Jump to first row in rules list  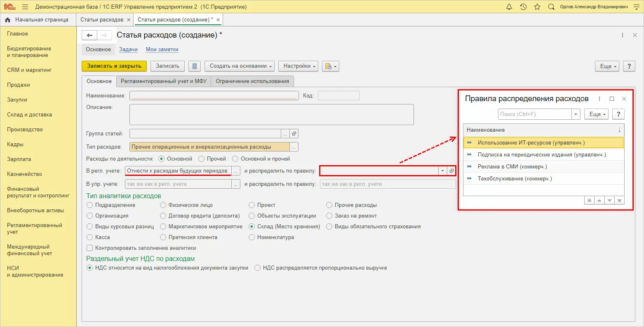coord(590,201)
